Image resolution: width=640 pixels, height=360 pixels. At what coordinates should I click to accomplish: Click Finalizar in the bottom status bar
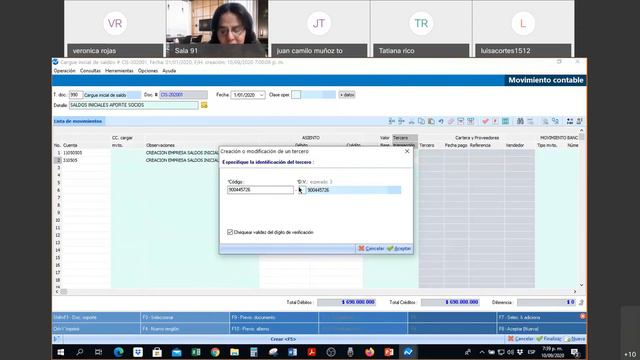pos(549,339)
